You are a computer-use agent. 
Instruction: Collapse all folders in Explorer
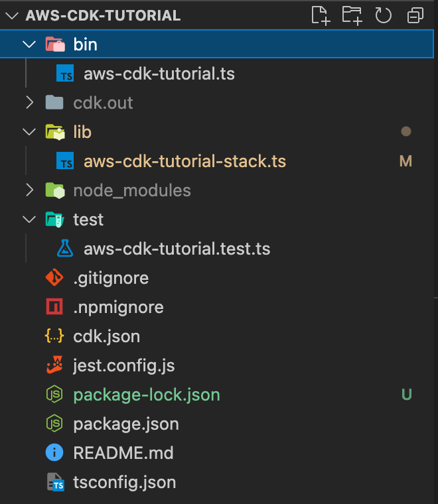[415, 15]
